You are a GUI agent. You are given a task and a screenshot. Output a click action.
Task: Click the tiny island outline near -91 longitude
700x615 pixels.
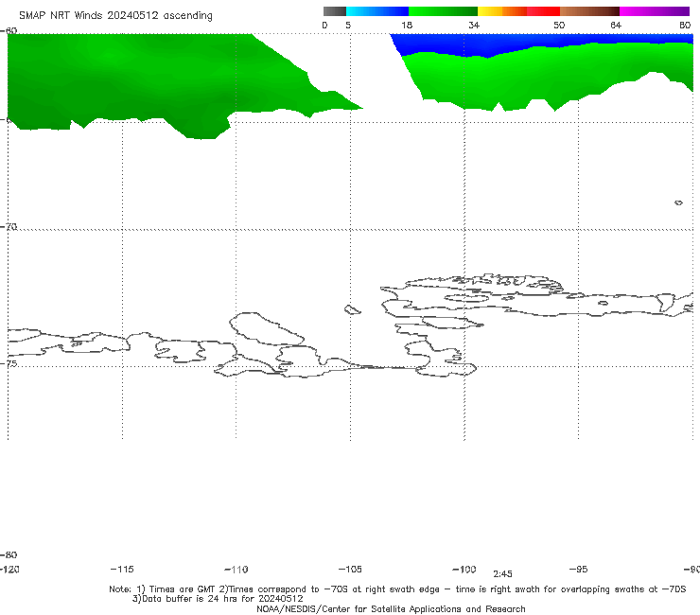click(678, 202)
